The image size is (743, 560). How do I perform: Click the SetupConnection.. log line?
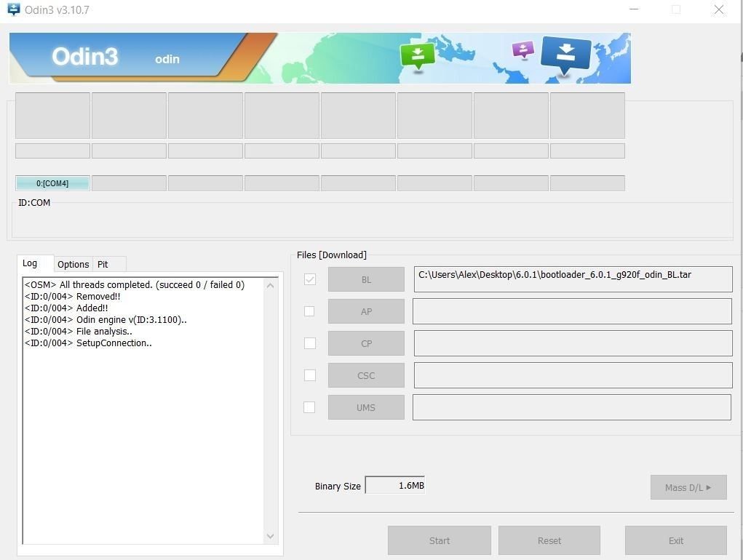tap(88, 343)
